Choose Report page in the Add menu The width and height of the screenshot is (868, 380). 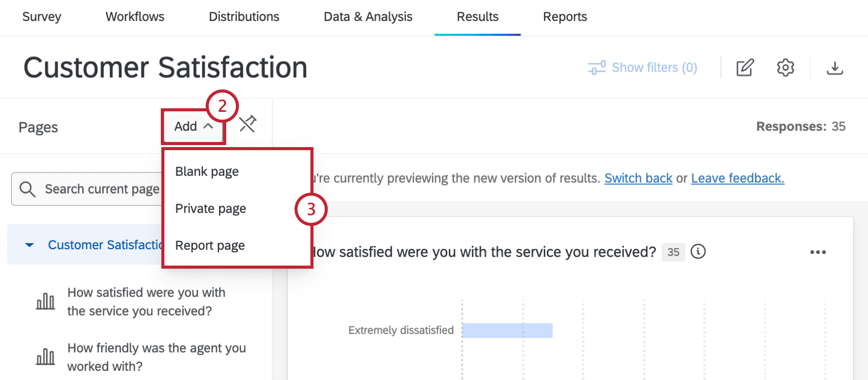(x=210, y=245)
